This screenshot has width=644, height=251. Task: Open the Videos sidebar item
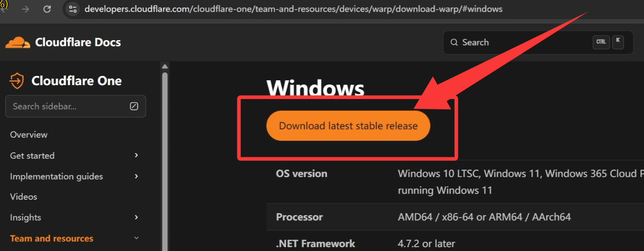point(24,196)
